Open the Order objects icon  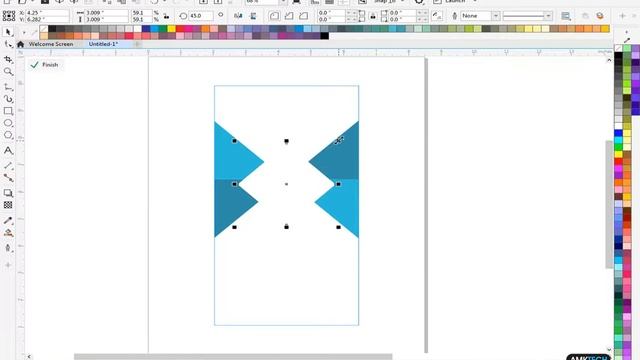(x=566, y=16)
